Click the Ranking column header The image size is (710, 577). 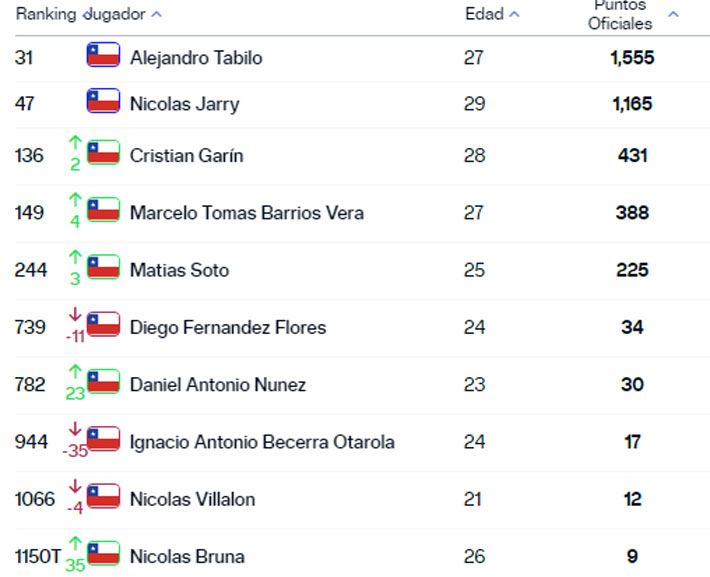point(46,14)
